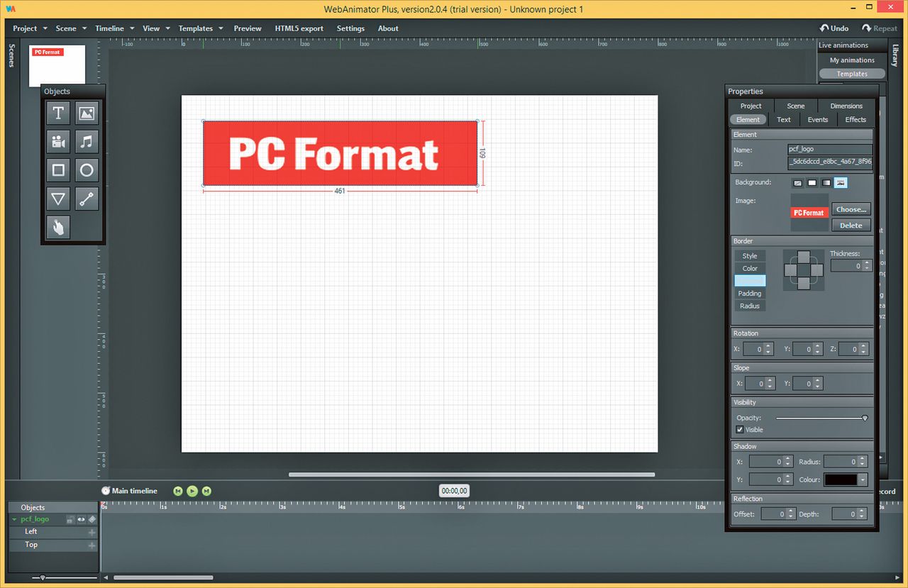
Task: Select the Hand pointer tool
Action: coord(58,228)
